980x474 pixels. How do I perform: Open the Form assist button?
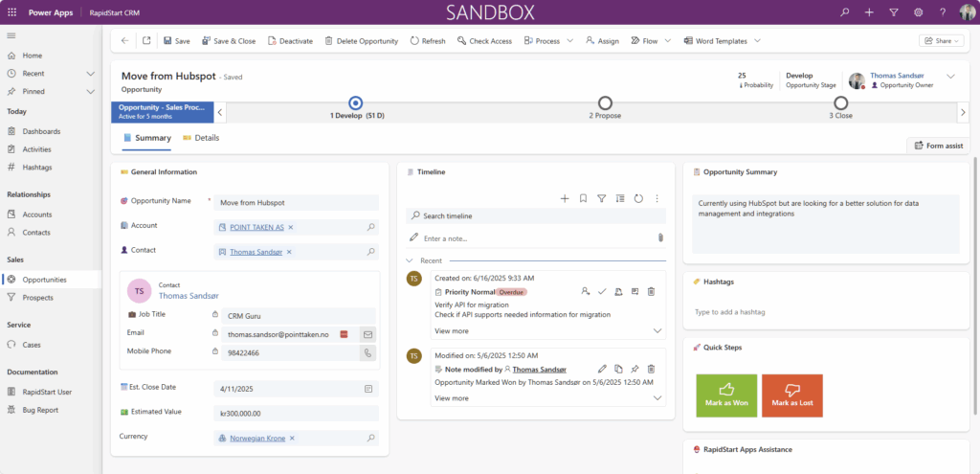pyautogui.click(x=938, y=146)
